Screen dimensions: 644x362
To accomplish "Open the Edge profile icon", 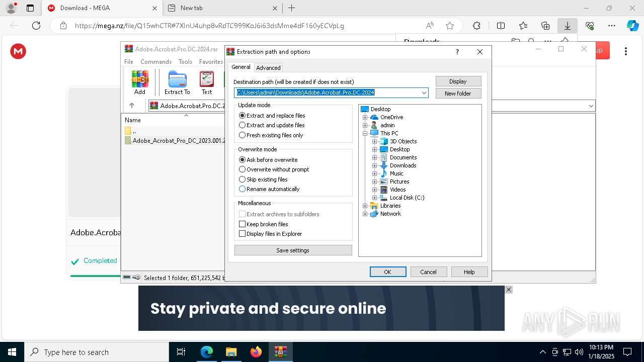I will 11,8.
